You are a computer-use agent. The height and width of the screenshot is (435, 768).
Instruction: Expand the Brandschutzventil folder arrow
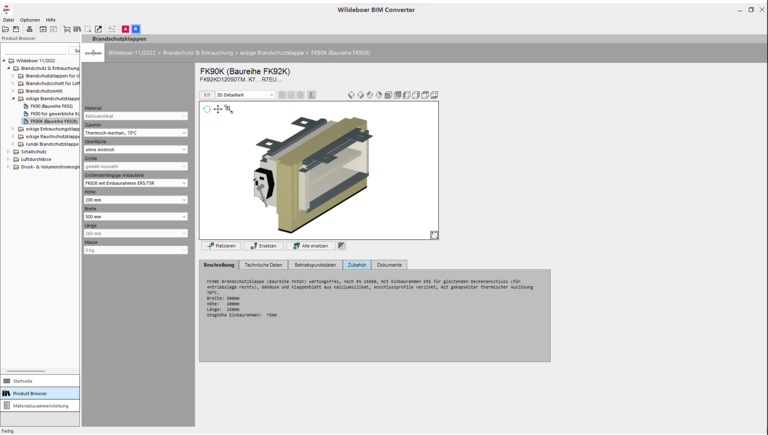pyautogui.click(x=13, y=91)
